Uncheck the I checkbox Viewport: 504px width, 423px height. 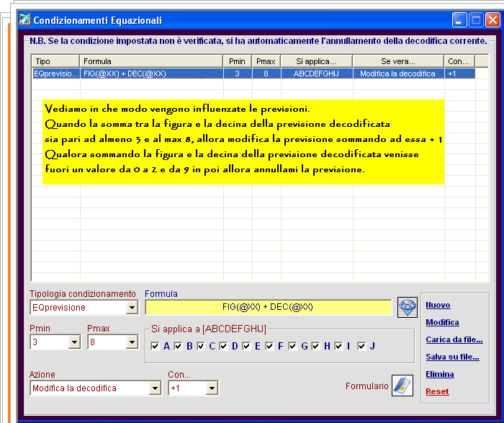338,346
